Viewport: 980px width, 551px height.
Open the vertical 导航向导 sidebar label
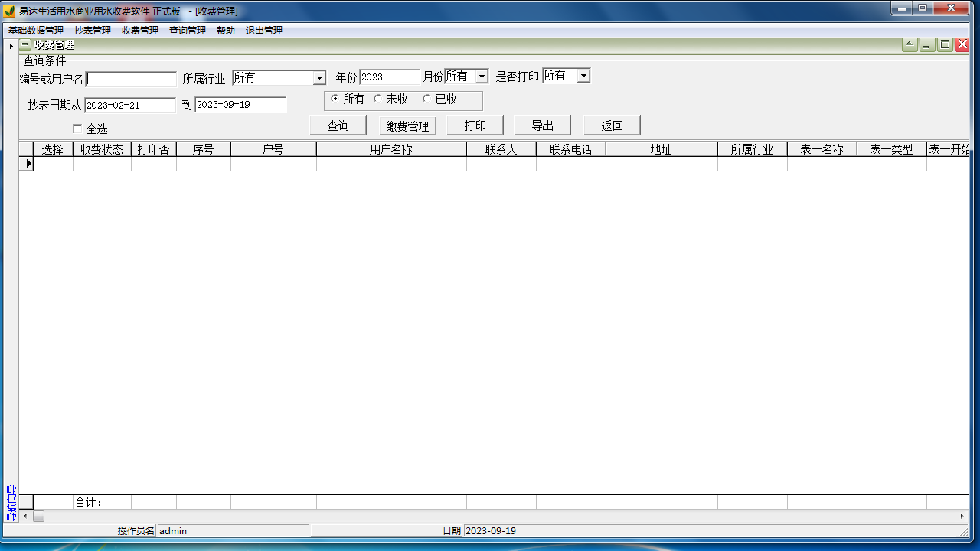(11, 503)
